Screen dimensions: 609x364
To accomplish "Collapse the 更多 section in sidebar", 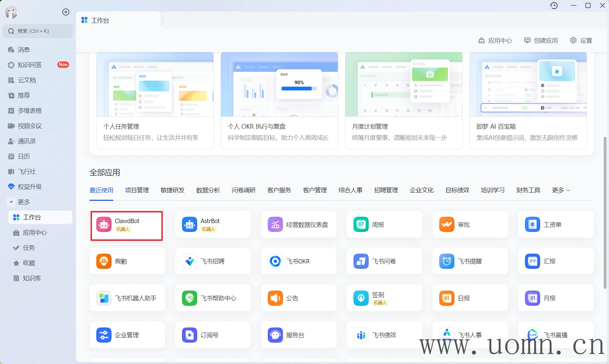I will point(11,202).
